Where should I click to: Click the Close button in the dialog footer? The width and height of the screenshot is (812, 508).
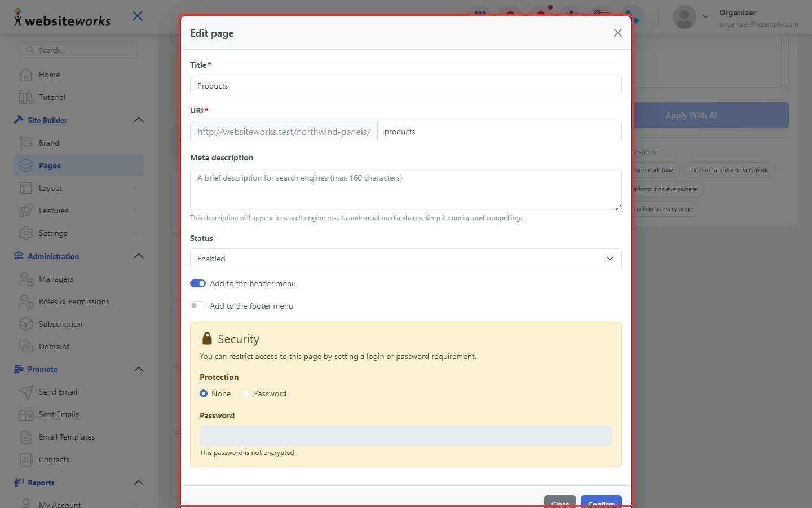pyautogui.click(x=560, y=501)
